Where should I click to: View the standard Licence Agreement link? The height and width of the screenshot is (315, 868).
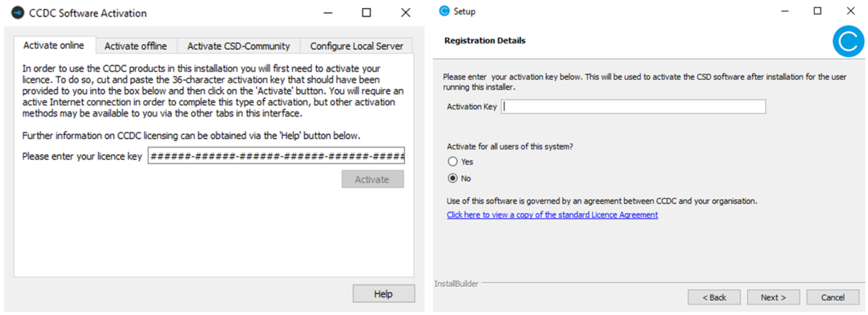click(x=552, y=215)
